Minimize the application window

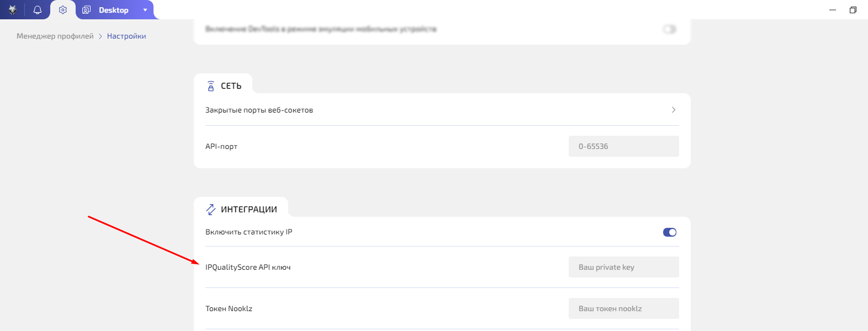pyautogui.click(x=833, y=10)
